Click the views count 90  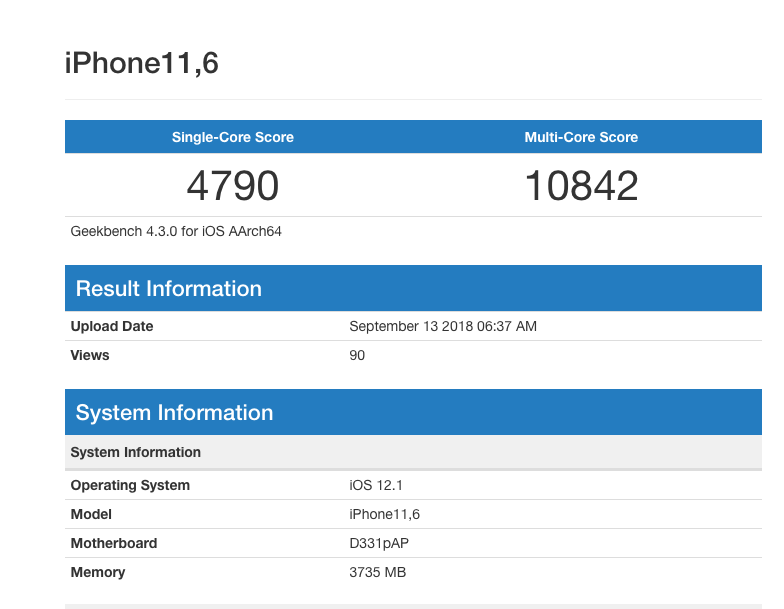(x=357, y=355)
